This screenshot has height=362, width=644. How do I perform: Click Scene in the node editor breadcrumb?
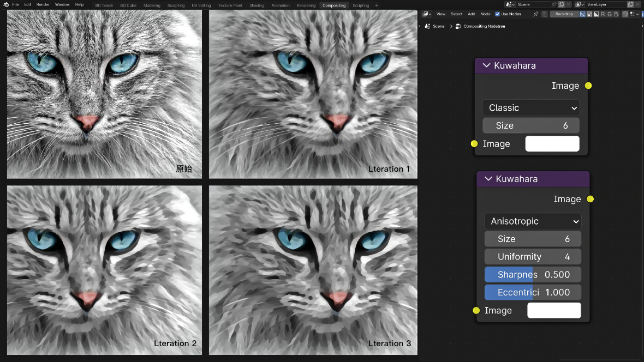438,26
